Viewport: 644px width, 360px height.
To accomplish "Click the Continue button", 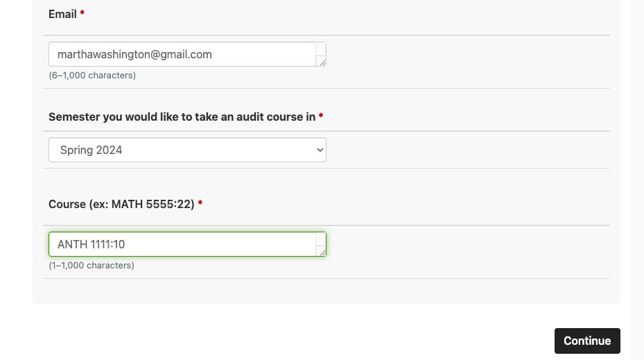I will pos(587,341).
